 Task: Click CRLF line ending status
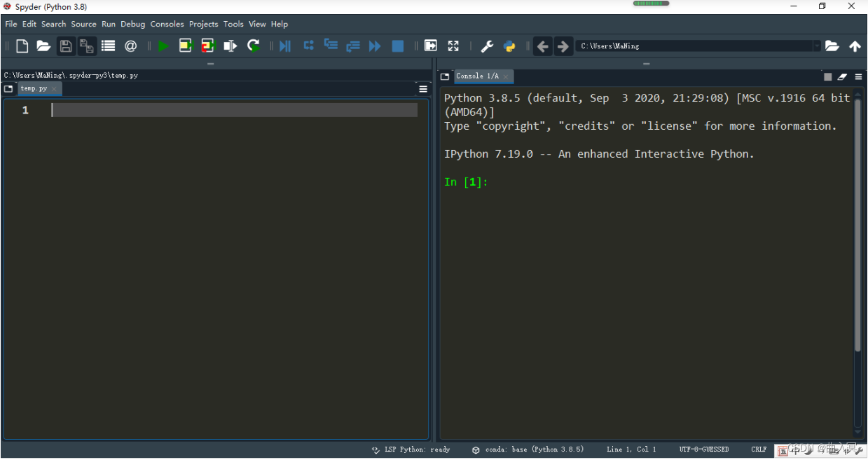pyautogui.click(x=759, y=449)
